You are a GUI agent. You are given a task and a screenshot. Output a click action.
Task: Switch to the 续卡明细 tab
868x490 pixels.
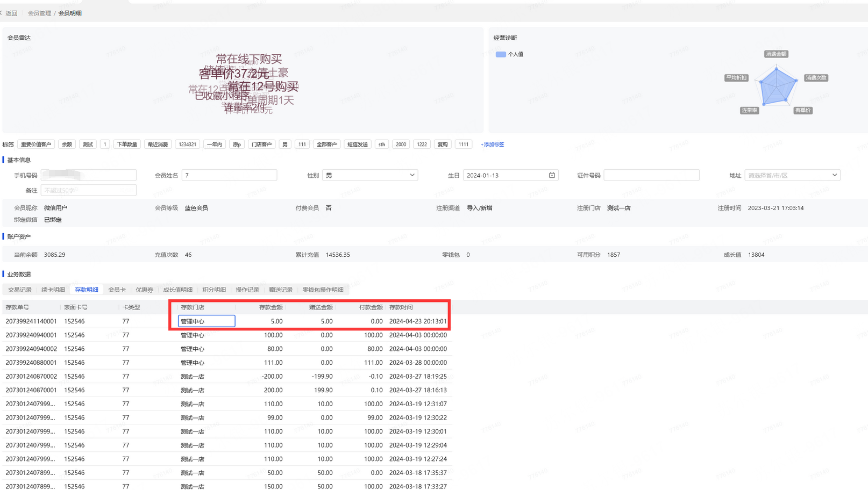click(53, 290)
